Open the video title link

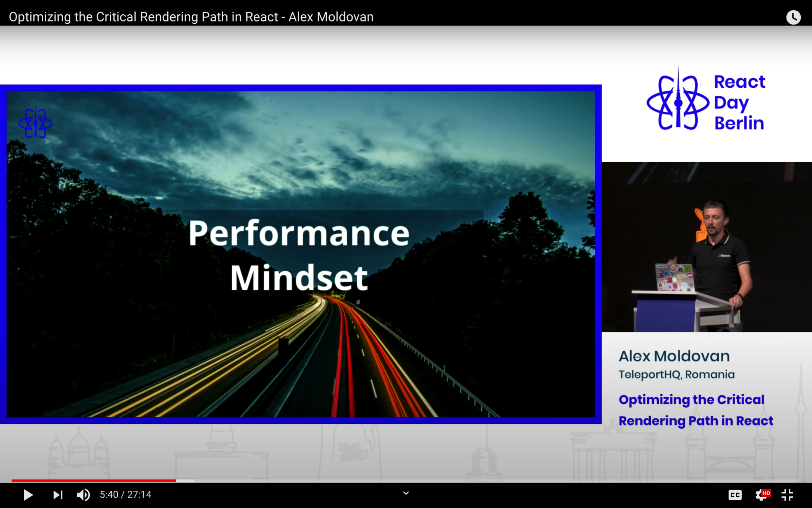(x=191, y=17)
